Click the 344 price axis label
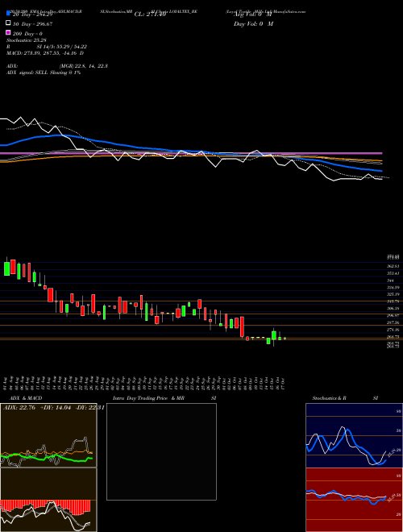403x532 pixels. pyautogui.click(x=390, y=281)
